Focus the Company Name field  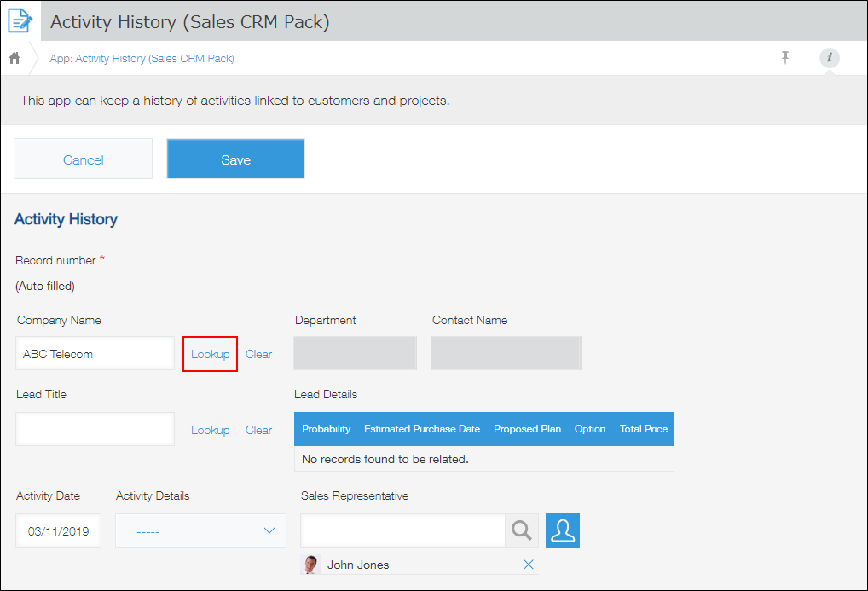click(x=95, y=353)
